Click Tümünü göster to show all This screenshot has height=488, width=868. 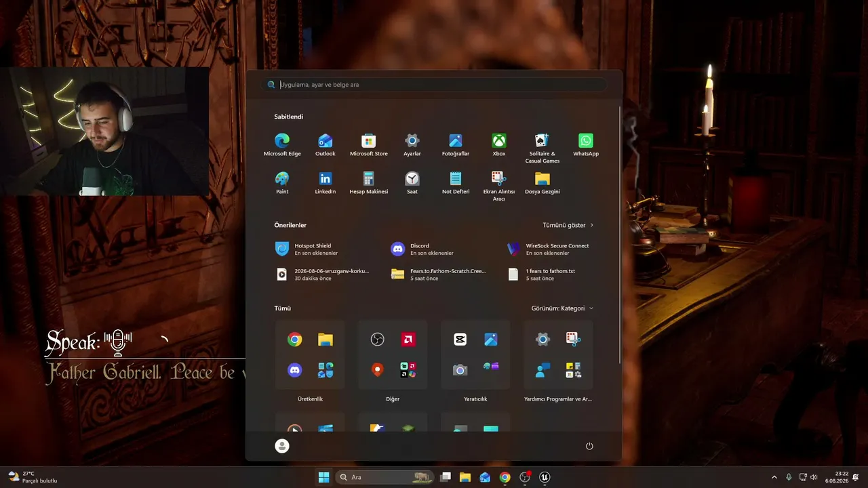568,225
